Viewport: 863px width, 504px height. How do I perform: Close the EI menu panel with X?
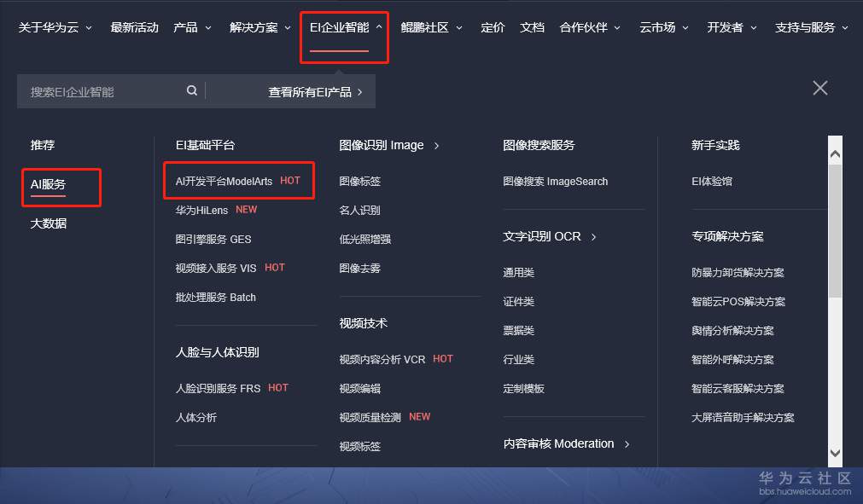(820, 88)
